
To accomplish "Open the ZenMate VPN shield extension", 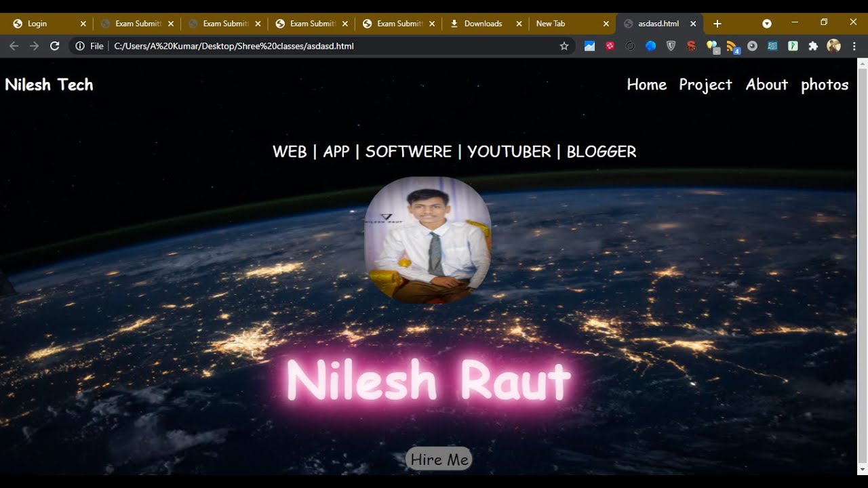I will point(671,46).
